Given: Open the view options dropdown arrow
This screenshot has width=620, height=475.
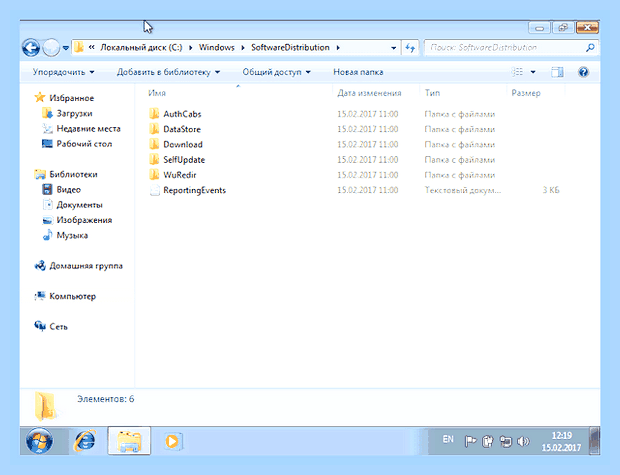Looking at the screenshot, I should point(533,72).
